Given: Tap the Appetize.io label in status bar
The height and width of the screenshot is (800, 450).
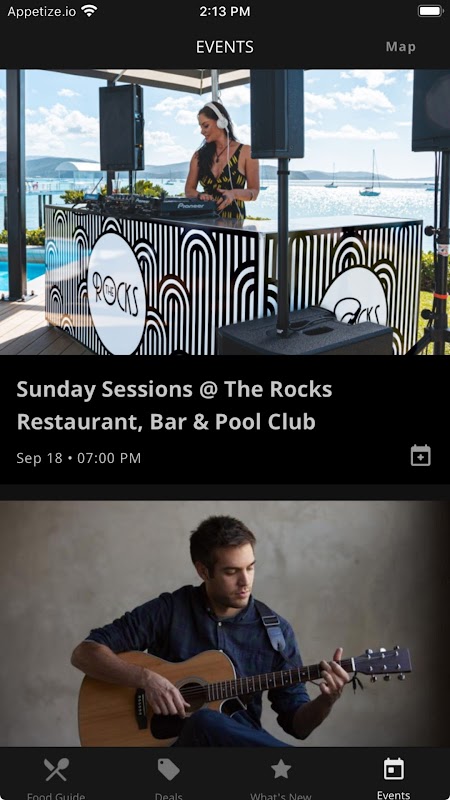Looking at the screenshot, I should (42, 11).
